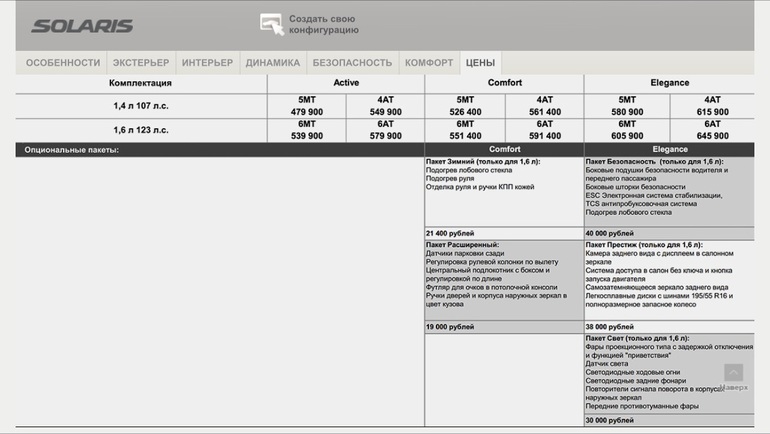Open the БЕЗОПАСНОСТЬ tab
The height and width of the screenshot is (434, 770).
(x=352, y=63)
